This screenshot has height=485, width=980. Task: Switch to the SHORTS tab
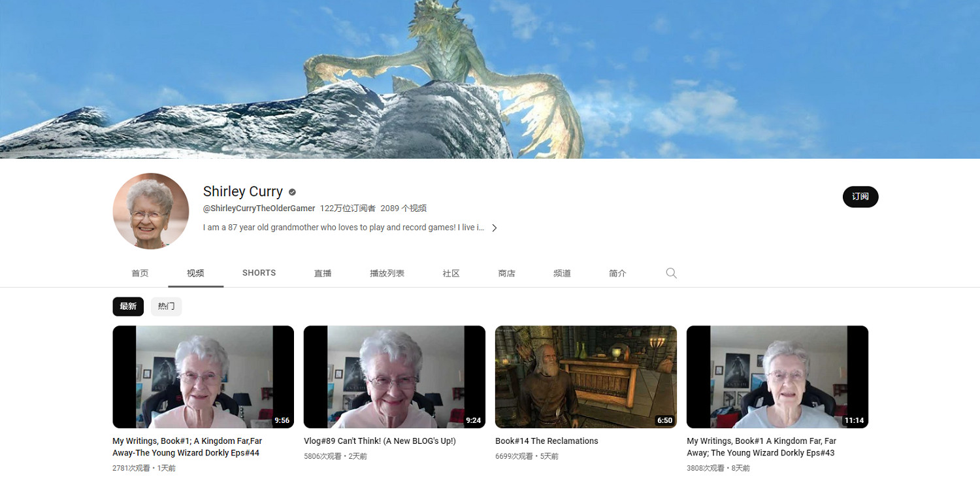click(259, 273)
